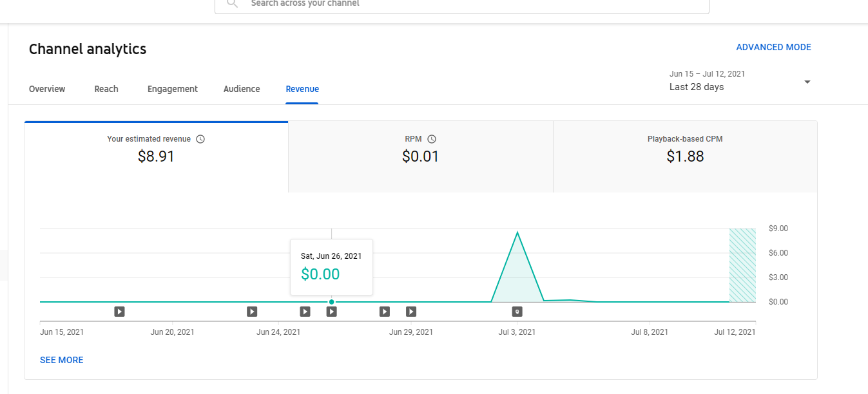The image size is (868, 394).
Task: Click video marker just before Jun 24
Action: (x=252, y=312)
